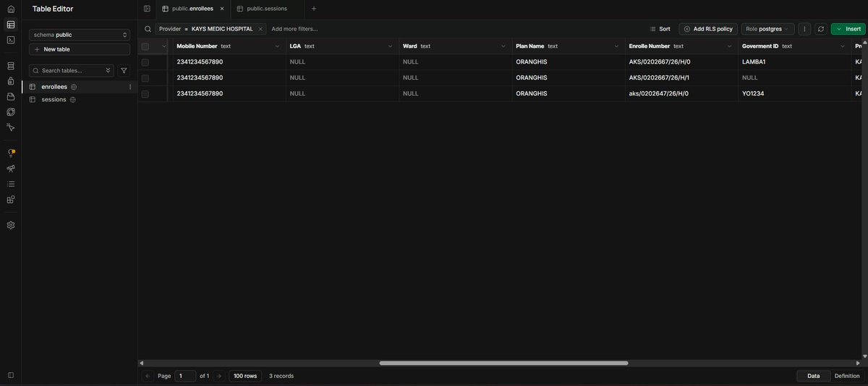Open the sort chevrons in Search tables box
The image size is (868, 386).
click(x=109, y=70)
